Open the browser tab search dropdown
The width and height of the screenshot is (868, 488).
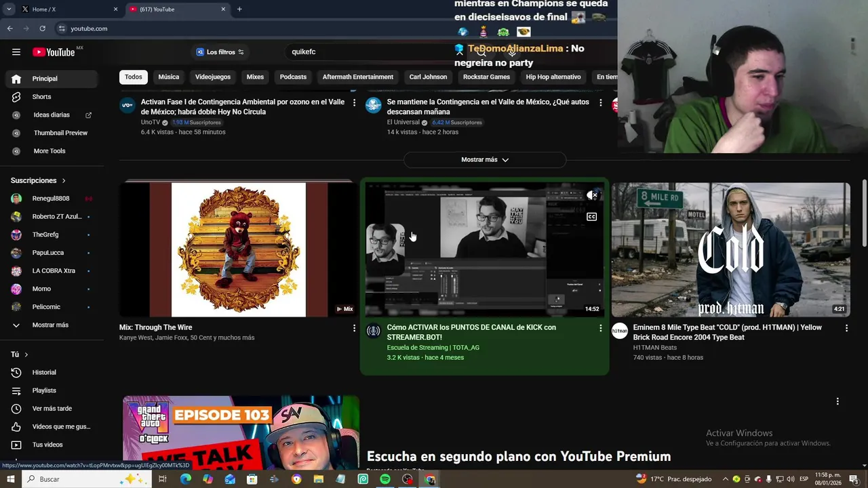(x=9, y=9)
